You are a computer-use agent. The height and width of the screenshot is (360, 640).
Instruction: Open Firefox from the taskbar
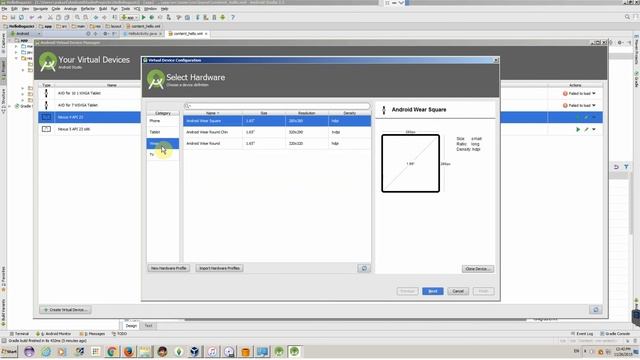129,351
